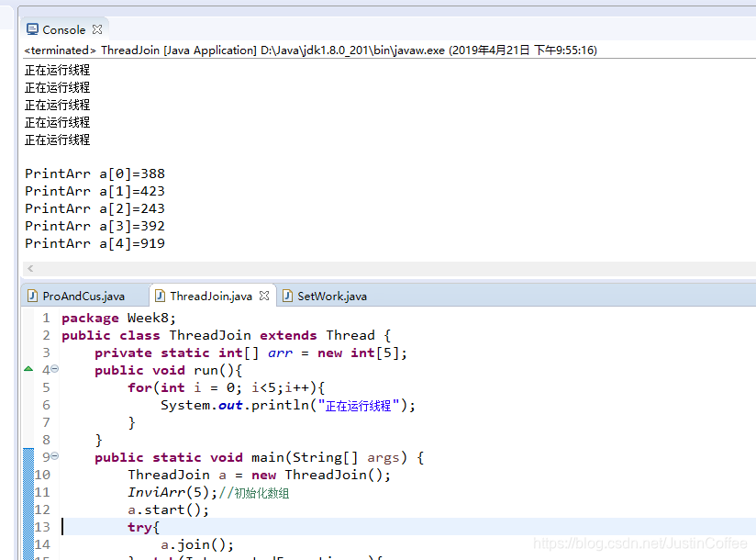Click the console horizontal scrollbar left arrow
Image resolution: width=756 pixels, height=560 pixels.
pyautogui.click(x=30, y=269)
